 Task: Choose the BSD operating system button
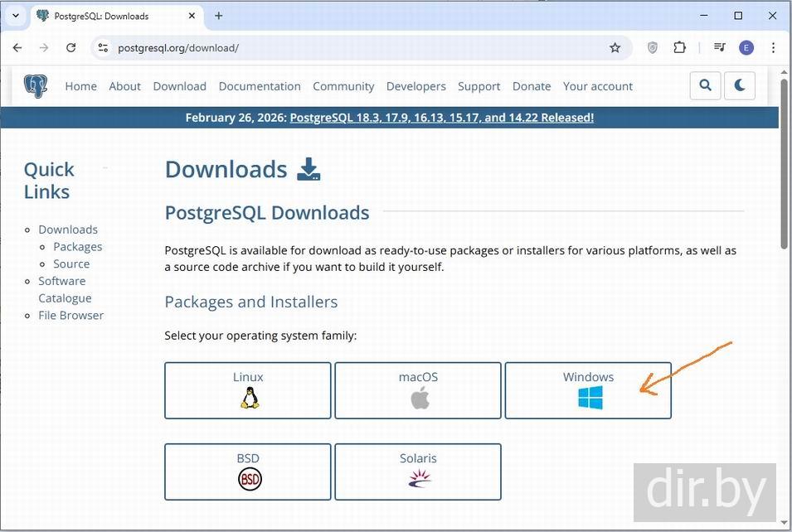pyautogui.click(x=247, y=472)
